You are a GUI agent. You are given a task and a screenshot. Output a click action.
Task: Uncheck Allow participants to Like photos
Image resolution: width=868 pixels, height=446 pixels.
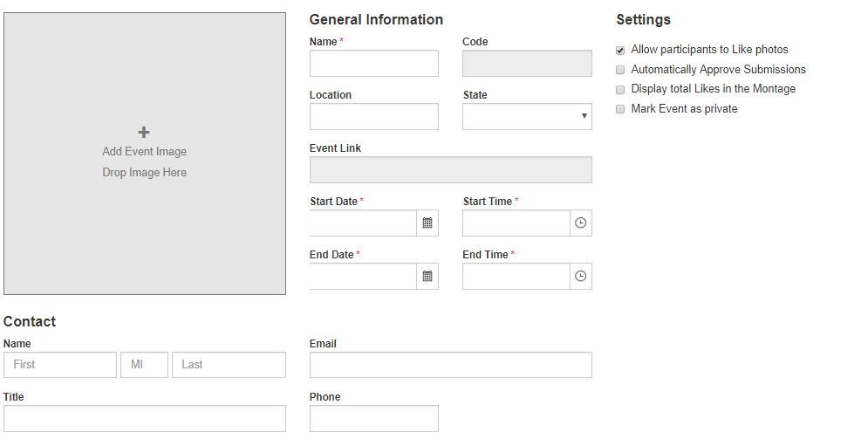click(x=620, y=51)
